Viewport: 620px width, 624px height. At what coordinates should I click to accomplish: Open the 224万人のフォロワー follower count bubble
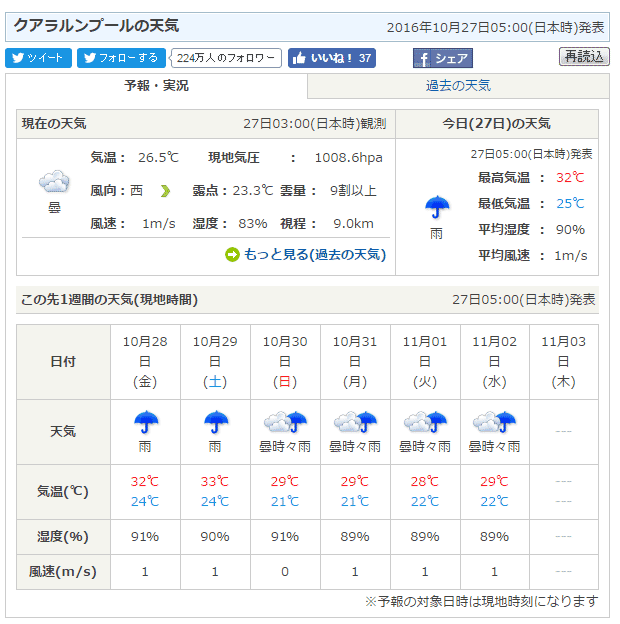(226, 58)
